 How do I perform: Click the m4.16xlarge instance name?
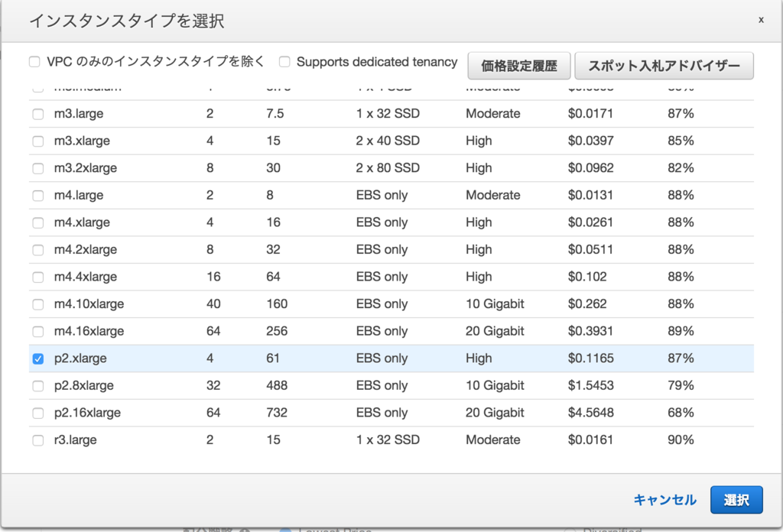[89, 332]
